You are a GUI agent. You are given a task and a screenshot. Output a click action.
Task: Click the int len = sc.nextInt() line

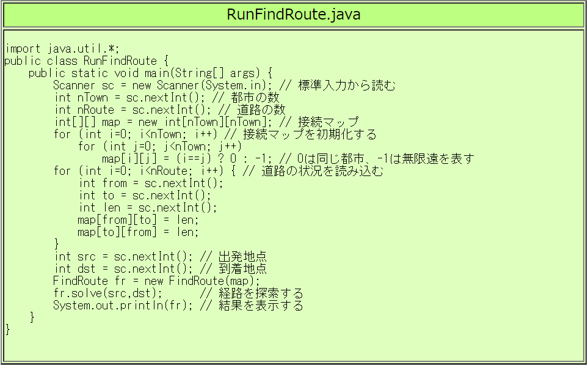tap(148, 208)
